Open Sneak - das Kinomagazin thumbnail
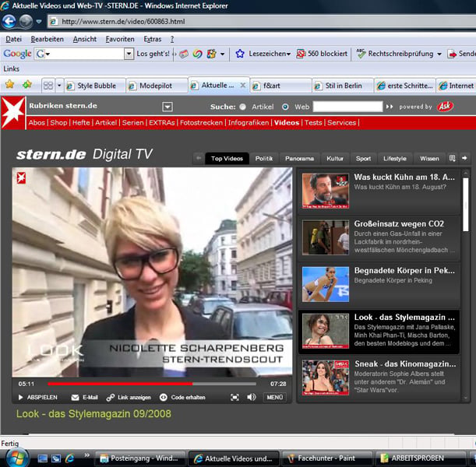Viewport: 476px width, 467px height. 326,377
